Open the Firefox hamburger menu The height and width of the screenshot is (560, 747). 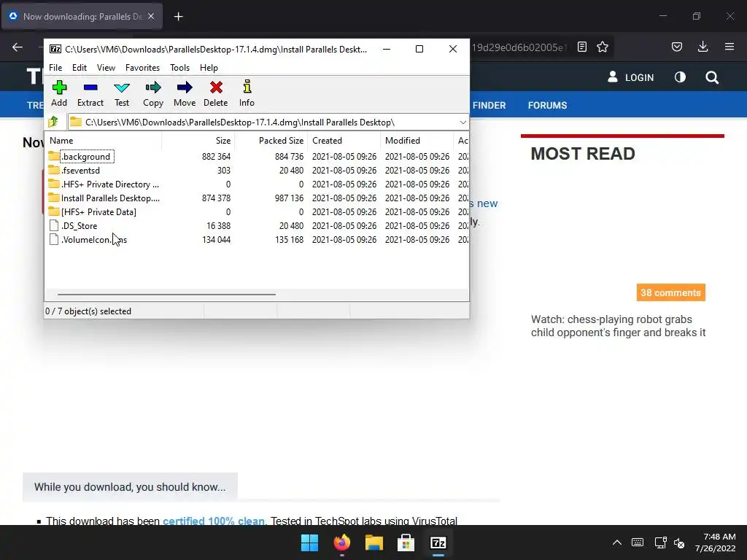coord(729,47)
